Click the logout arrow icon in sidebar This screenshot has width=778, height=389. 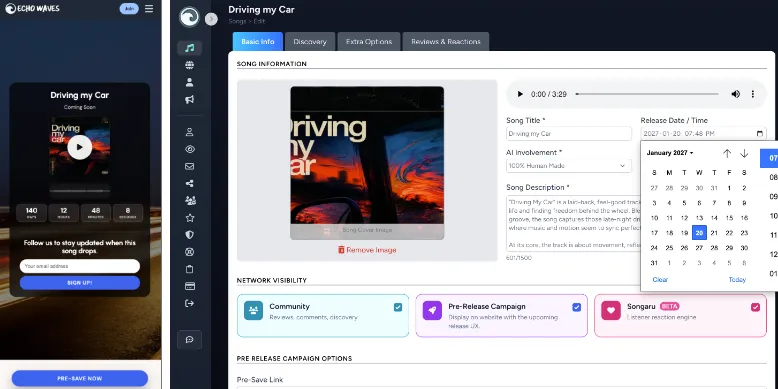coord(189,303)
